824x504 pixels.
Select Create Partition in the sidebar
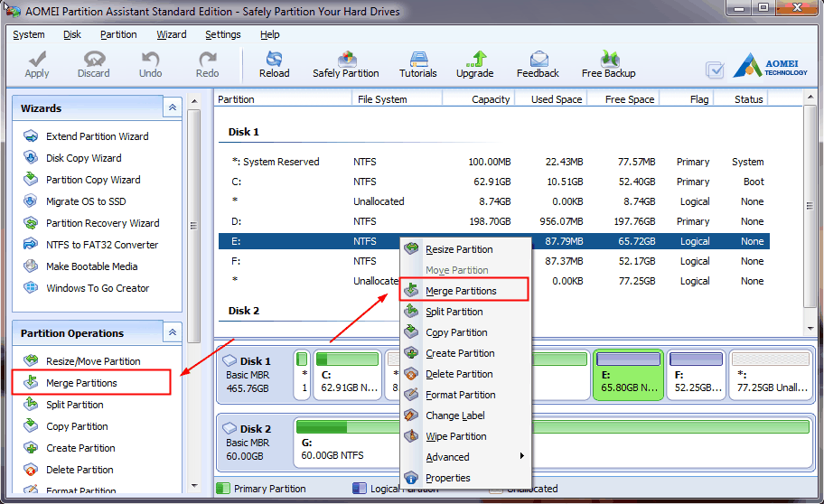click(70, 448)
